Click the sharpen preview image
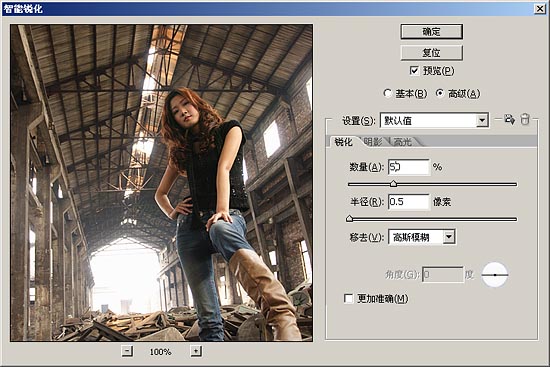This screenshot has height=367, width=550. (x=161, y=183)
